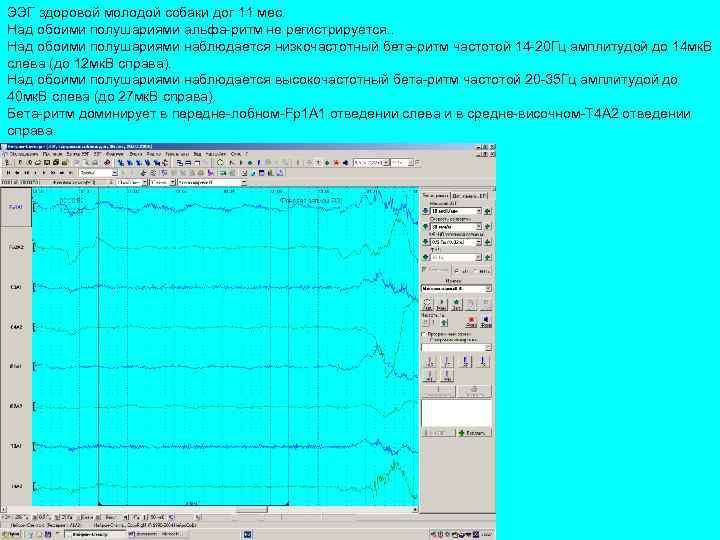Click the blue Фото button in right panel
This screenshot has height=540, width=720.
coord(486,321)
